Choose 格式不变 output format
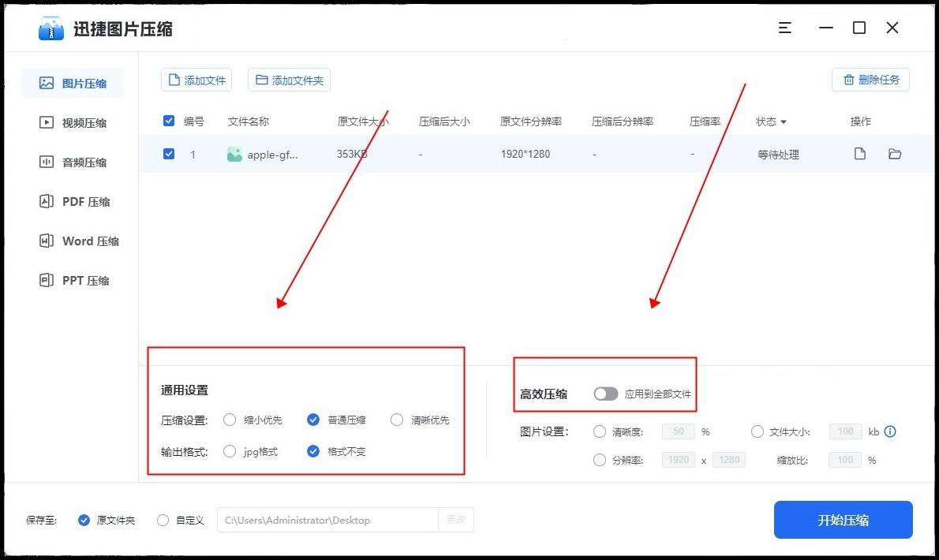 [x=313, y=452]
